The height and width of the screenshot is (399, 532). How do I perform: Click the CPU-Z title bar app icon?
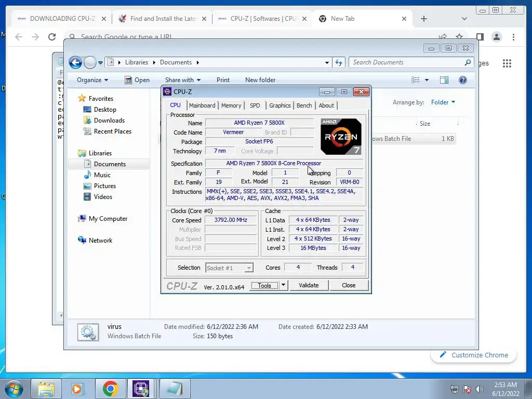tap(167, 91)
